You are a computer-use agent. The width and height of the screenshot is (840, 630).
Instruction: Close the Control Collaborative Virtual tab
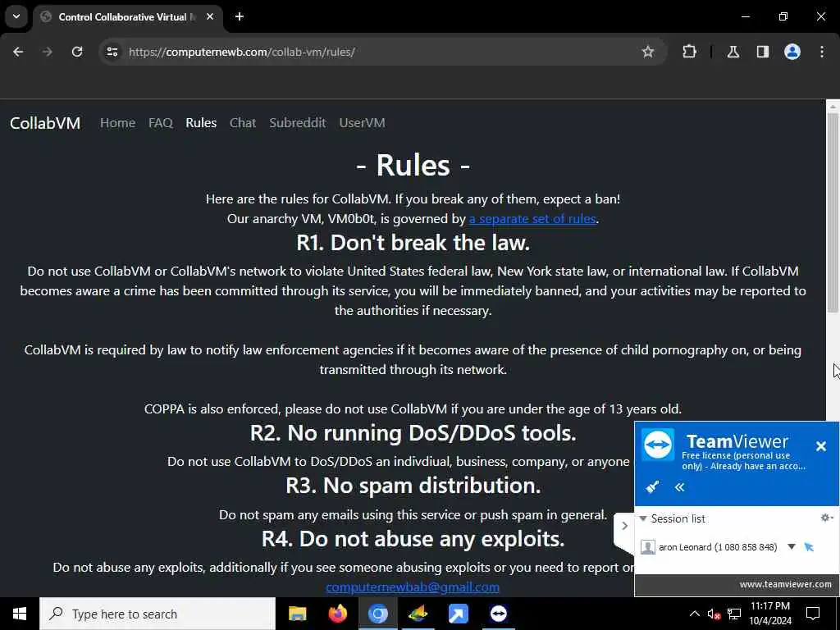click(210, 16)
